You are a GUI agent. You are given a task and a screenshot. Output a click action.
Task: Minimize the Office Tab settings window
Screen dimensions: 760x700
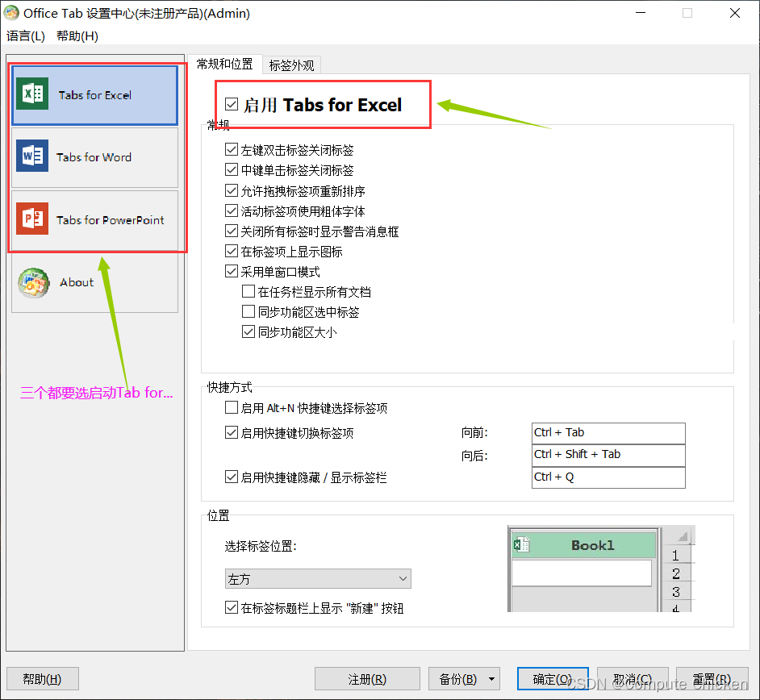(x=641, y=13)
